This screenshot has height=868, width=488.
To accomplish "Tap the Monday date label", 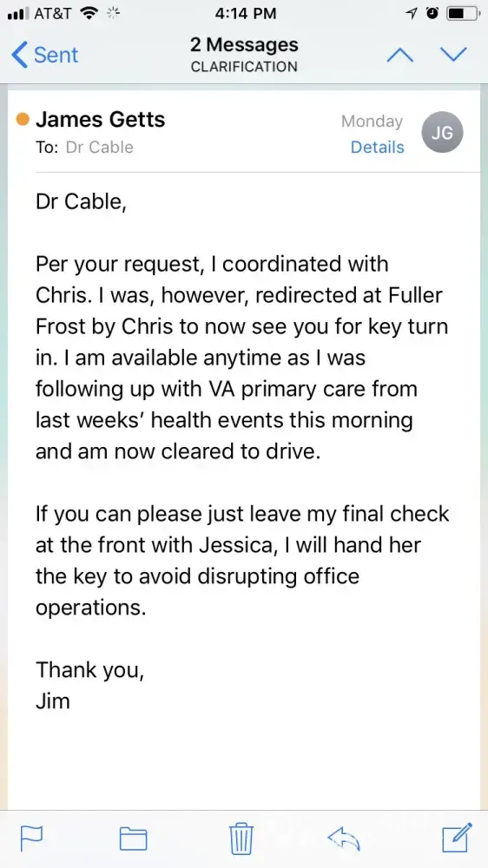I will click(x=373, y=122).
